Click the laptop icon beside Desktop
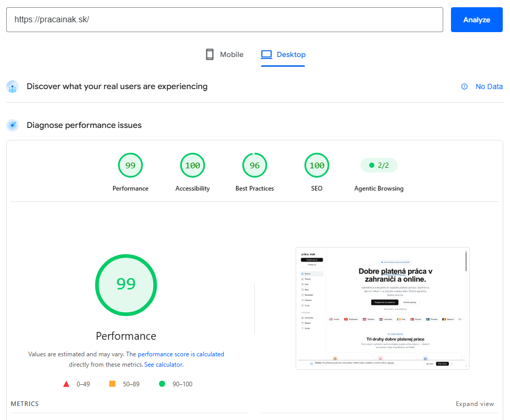The width and height of the screenshot is (510, 420). 266,54
